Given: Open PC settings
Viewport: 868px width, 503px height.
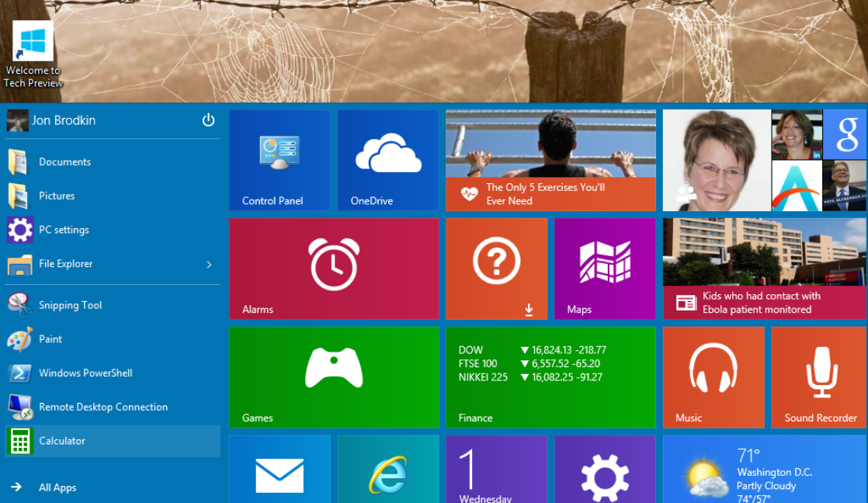Looking at the screenshot, I should [x=64, y=229].
